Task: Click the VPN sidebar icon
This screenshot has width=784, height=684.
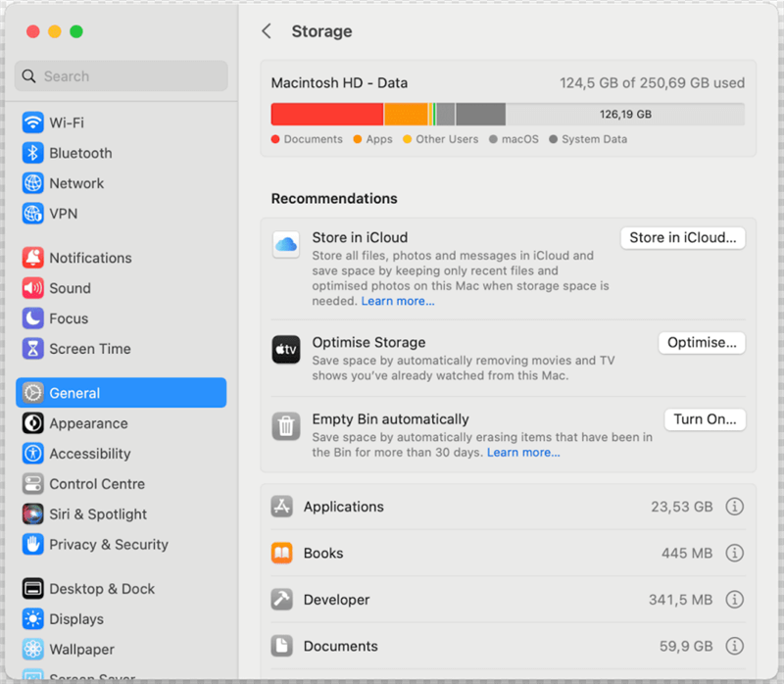Action: (x=33, y=214)
